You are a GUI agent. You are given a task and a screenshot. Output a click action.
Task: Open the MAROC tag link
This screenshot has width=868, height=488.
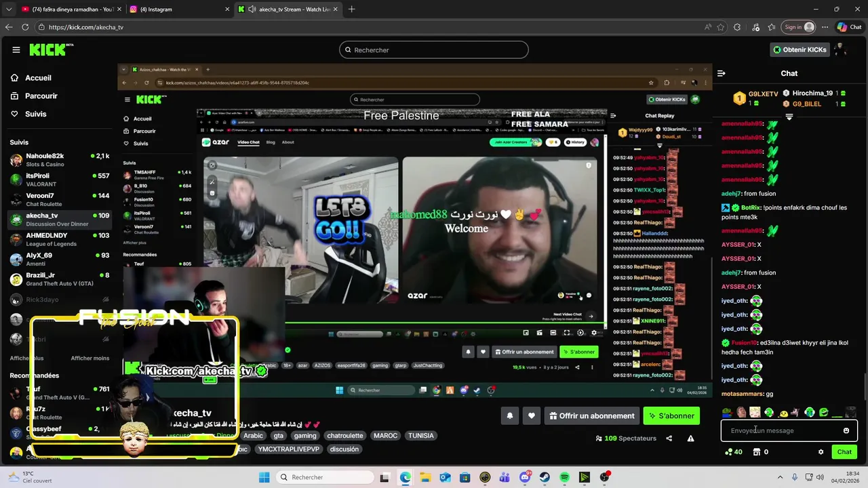tap(385, 436)
